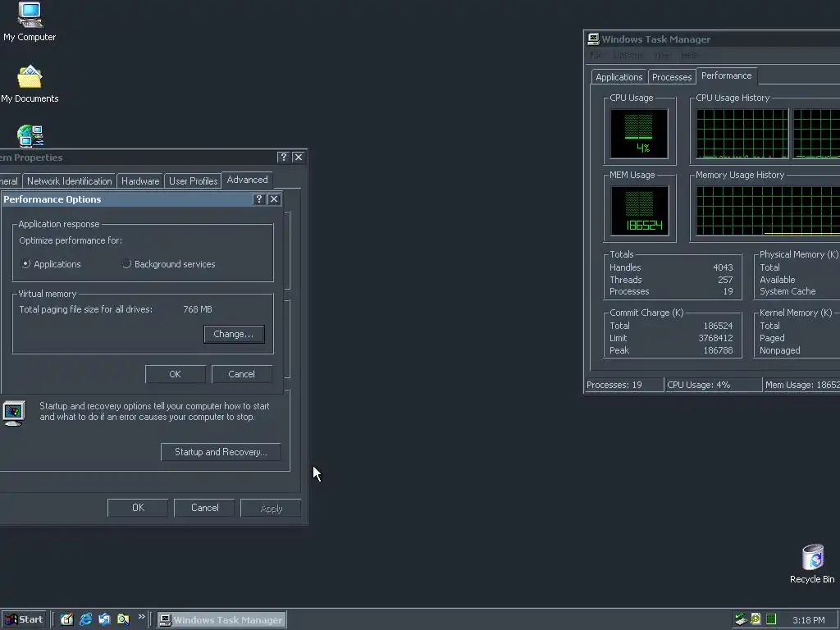This screenshot has width=840, height=630.
Task: Click the Change... virtual memory button
Action: click(x=234, y=334)
